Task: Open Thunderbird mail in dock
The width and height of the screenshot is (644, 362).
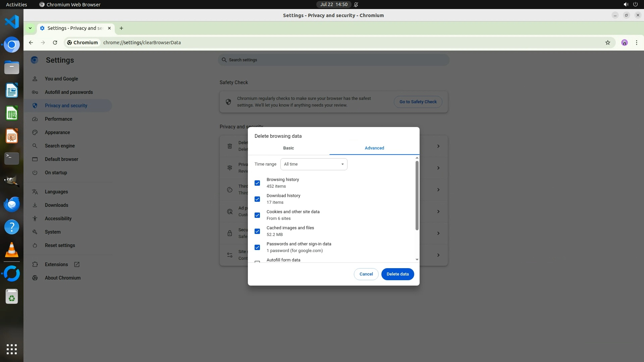Action: coord(12,204)
